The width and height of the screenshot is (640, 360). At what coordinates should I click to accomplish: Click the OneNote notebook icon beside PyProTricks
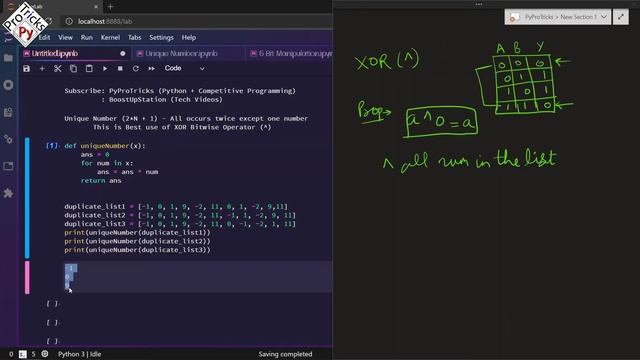(515, 17)
